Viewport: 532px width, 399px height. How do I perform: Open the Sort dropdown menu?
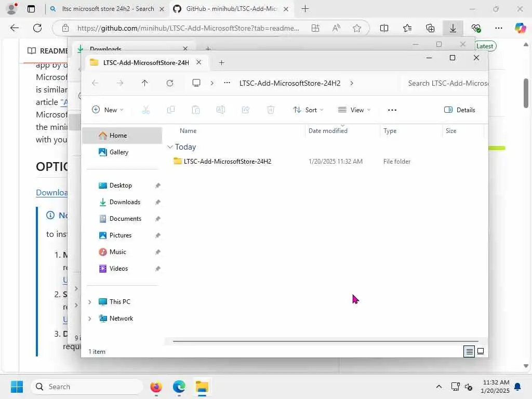click(308, 110)
